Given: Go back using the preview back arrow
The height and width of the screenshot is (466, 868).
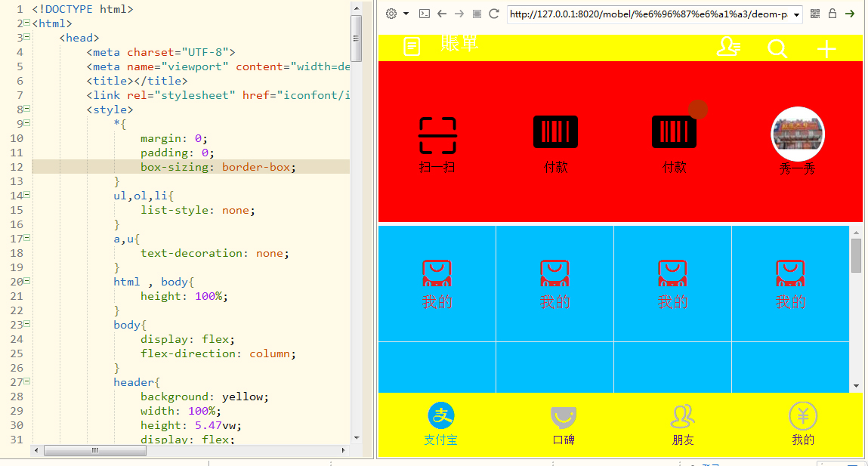Looking at the screenshot, I should [x=442, y=14].
